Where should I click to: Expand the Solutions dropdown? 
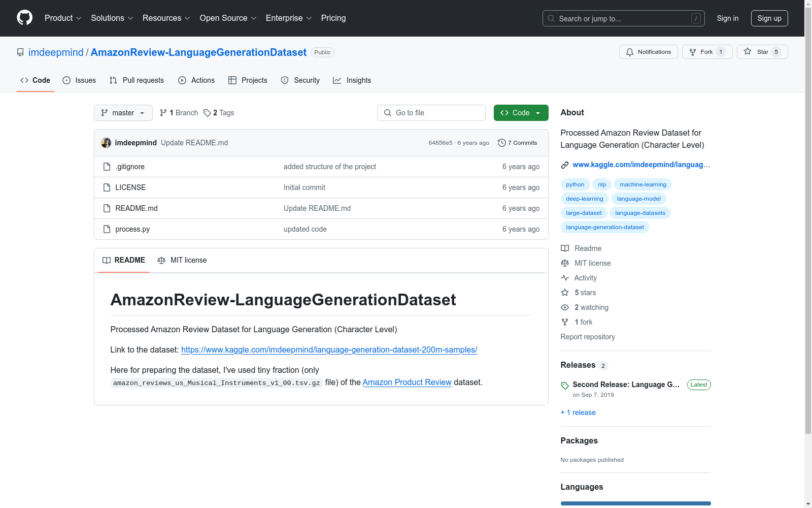click(x=112, y=18)
